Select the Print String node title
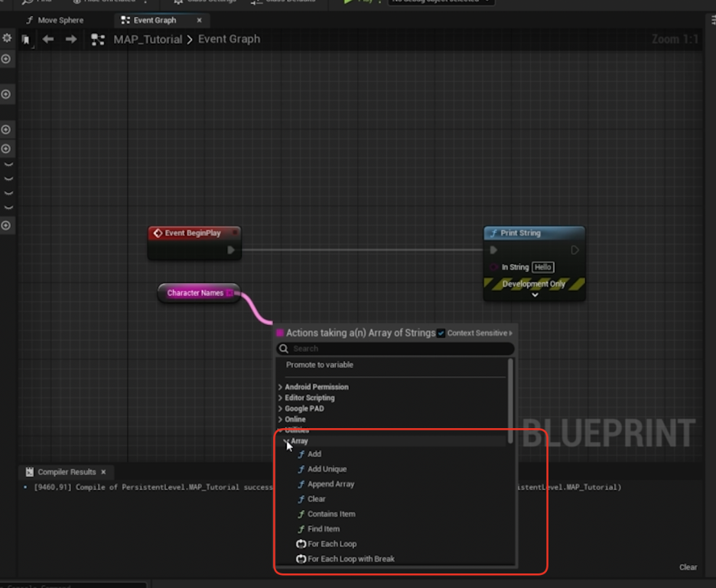This screenshot has width=716, height=588. [x=520, y=232]
